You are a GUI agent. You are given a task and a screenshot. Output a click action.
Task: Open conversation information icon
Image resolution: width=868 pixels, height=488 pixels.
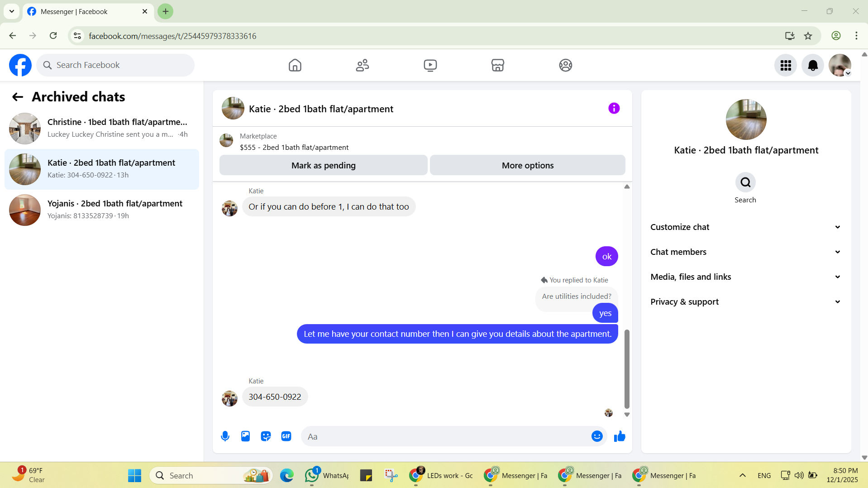tap(614, 108)
